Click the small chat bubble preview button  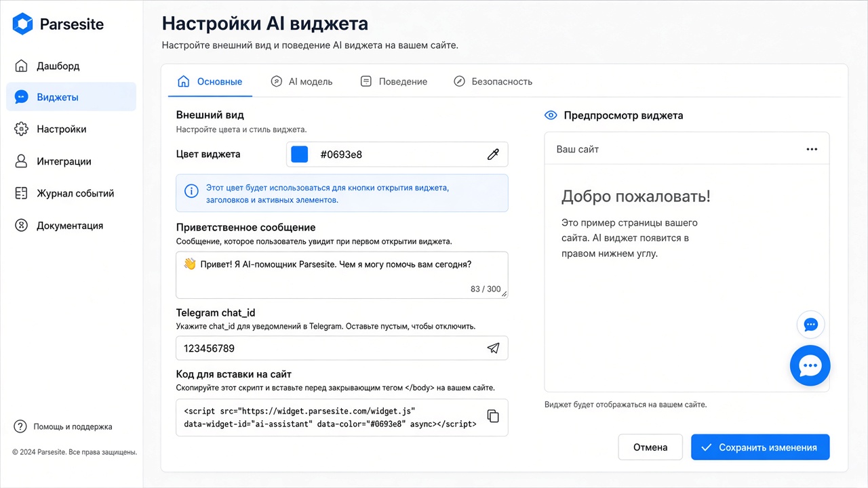pos(811,325)
